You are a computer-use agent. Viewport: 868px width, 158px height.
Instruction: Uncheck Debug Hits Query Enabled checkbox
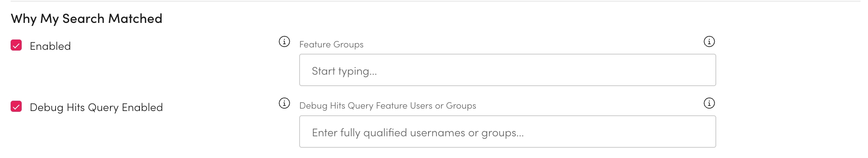tap(16, 107)
